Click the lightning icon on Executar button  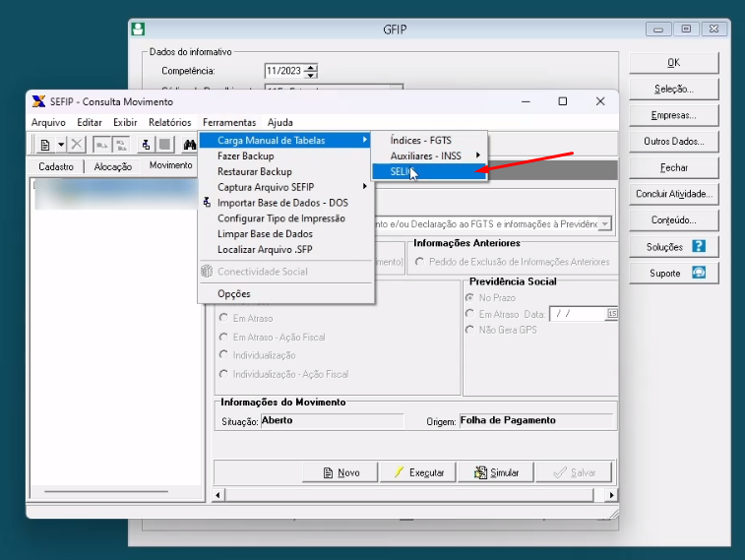399,472
